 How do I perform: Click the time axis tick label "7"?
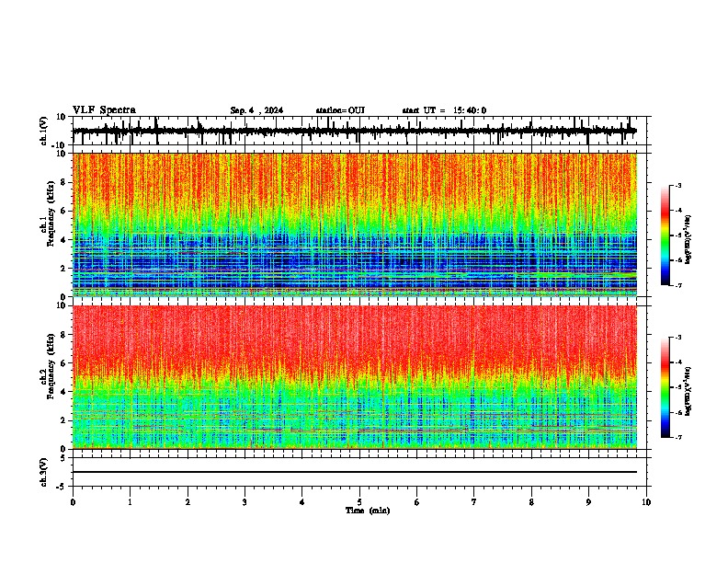474,502
